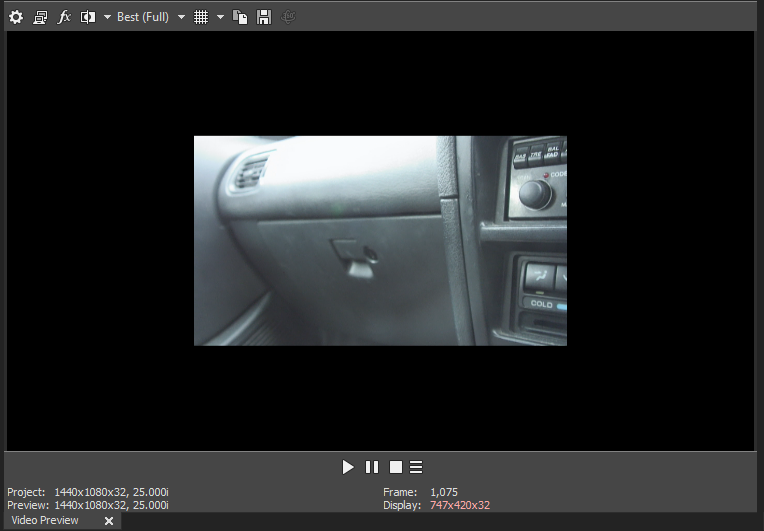Start playback with Play button

(347, 467)
